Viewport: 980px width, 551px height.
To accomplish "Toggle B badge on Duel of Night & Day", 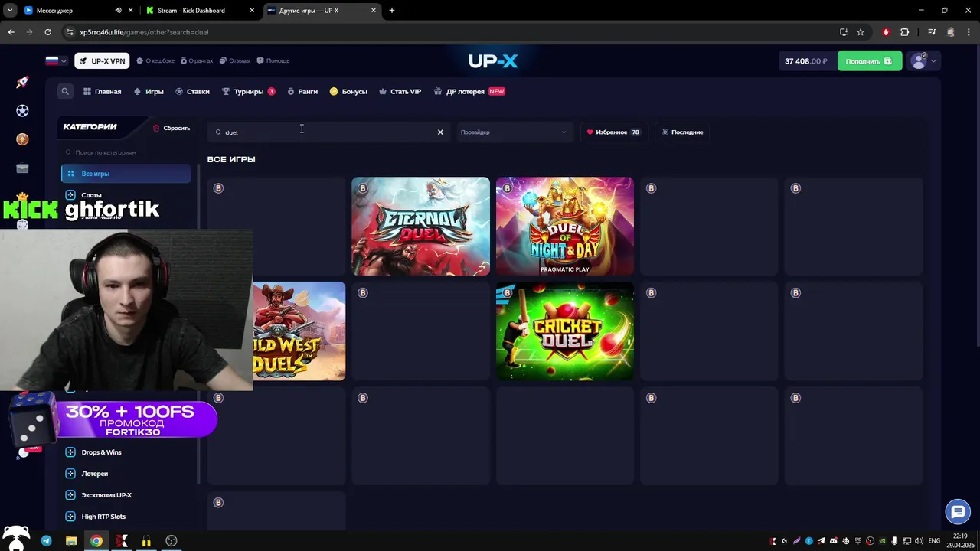I will pyautogui.click(x=507, y=188).
